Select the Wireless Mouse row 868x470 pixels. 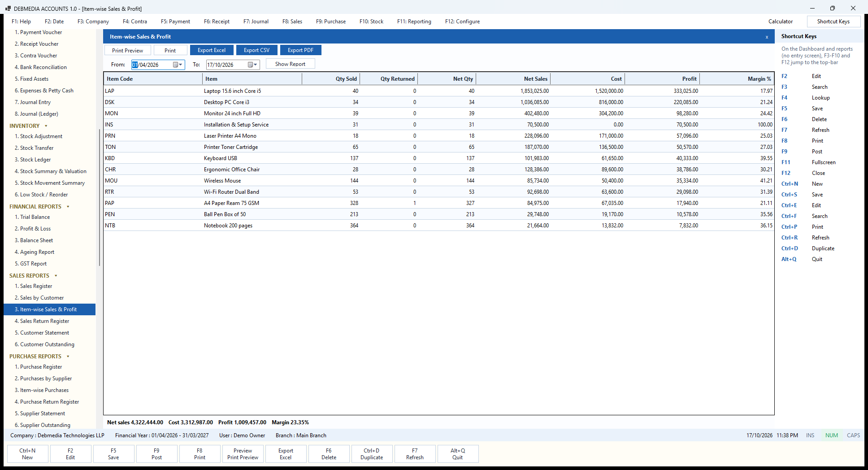(439, 181)
